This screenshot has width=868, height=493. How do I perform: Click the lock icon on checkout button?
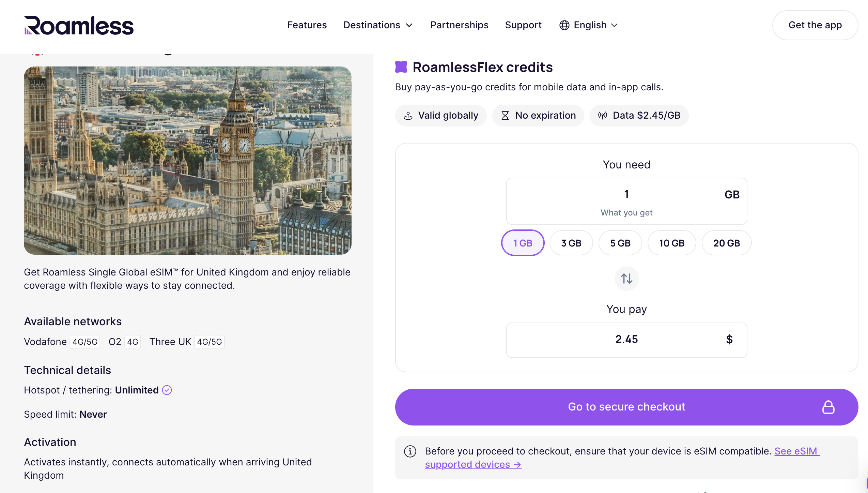828,407
